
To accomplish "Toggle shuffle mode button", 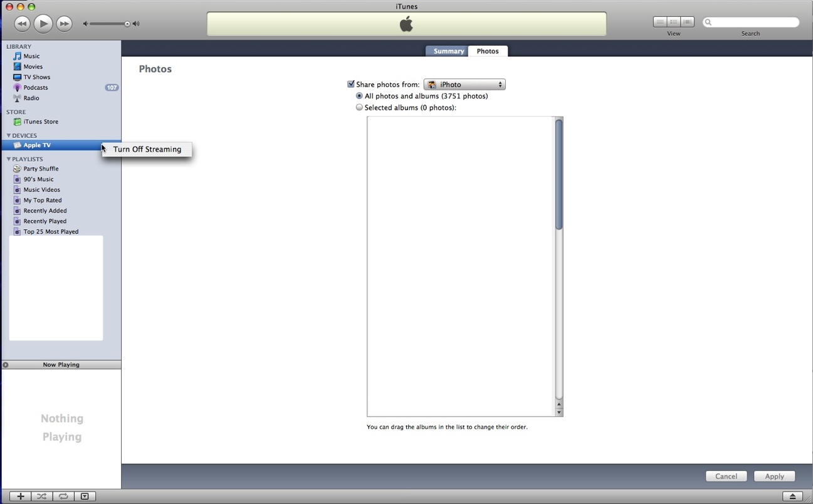I will click(x=41, y=496).
